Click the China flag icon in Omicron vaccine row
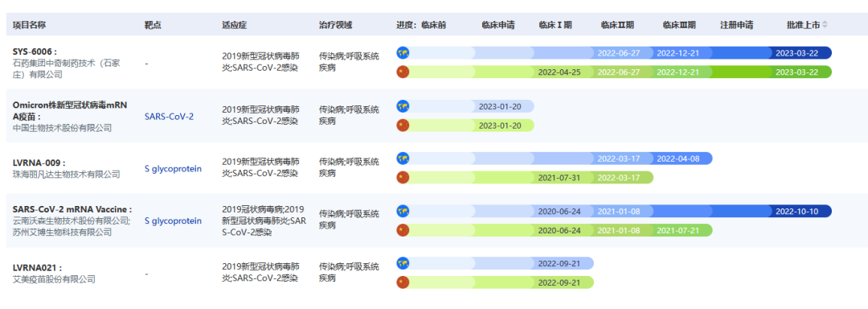This screenshot has width=868, height=309. [403, 126]
